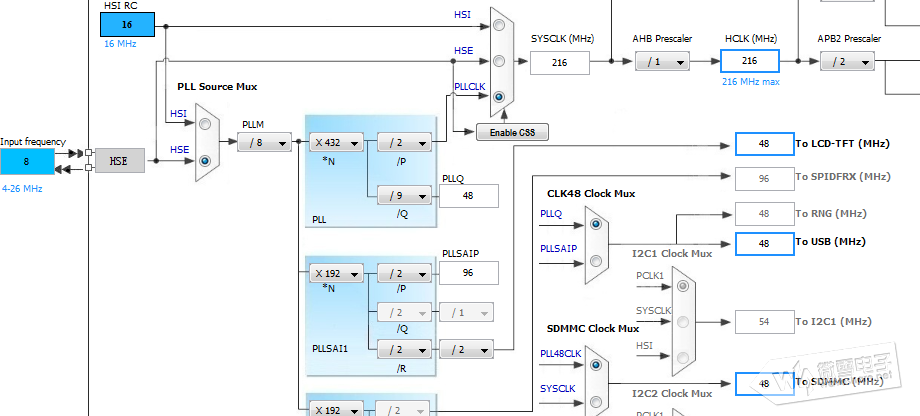Select SYSCLK in SDMMC Clock Mux
Screen dimensions: 920x416
(595, 402)
